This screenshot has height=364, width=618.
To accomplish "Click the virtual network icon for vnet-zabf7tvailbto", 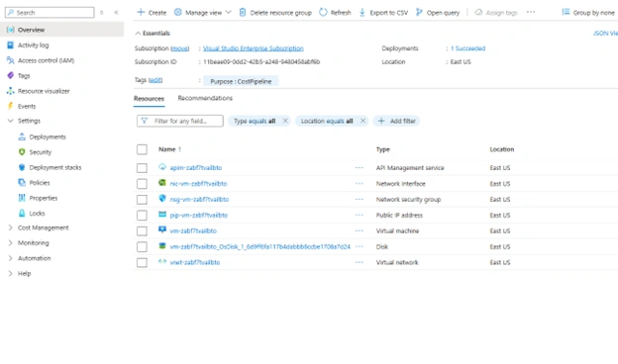I will (x=162, y=262).
